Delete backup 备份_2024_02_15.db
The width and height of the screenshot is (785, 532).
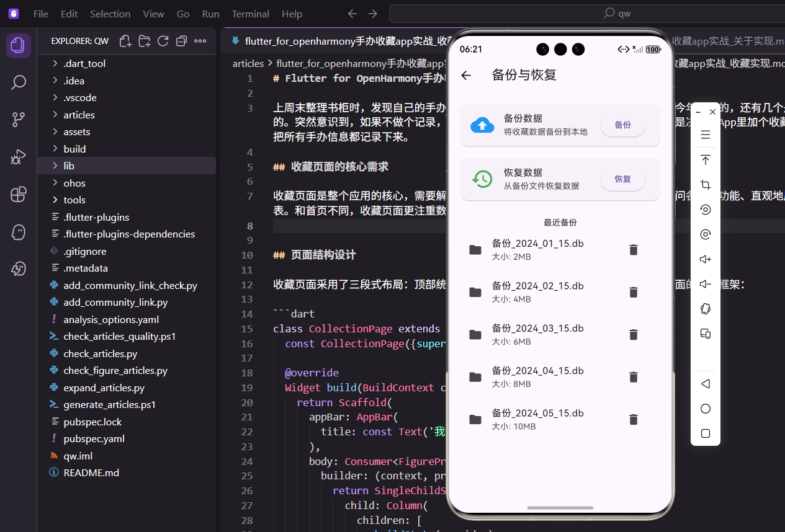[x=633, y=292]
